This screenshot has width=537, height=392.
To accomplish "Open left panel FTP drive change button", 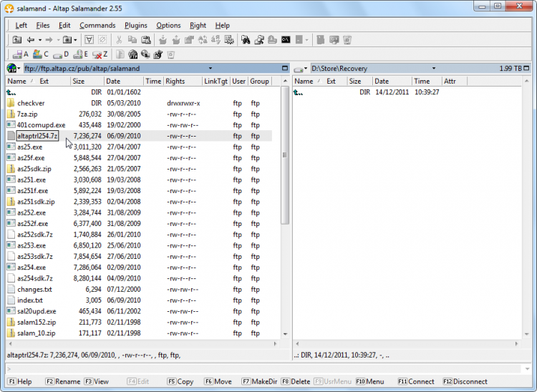I will pyautogui.click(x=14, y=69).
